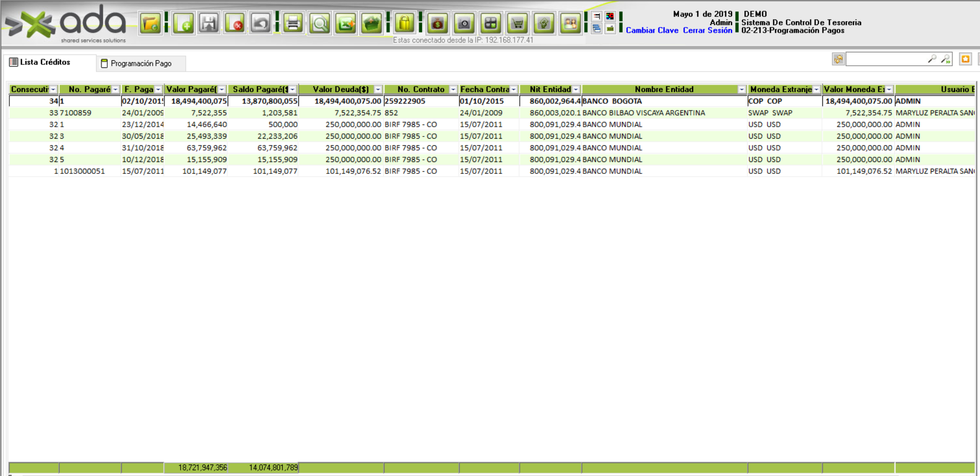Screen dimensions: 980x476
Task: Expand the No. Contrato column filter arrow
Action: [453, 90]
